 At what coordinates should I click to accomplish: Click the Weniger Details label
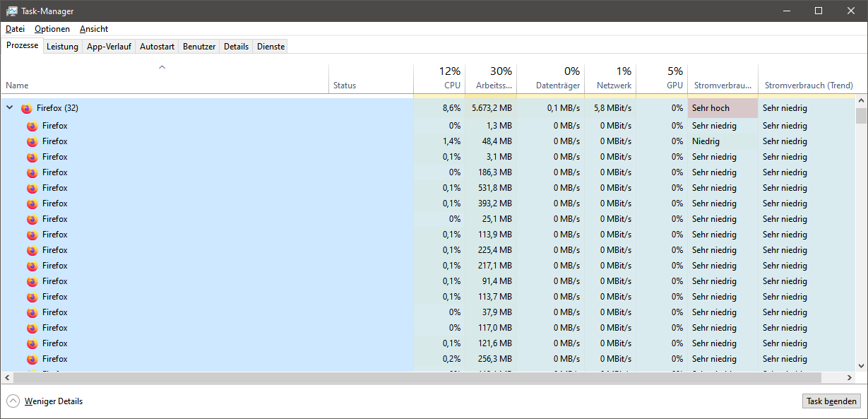tap(54, 401)
